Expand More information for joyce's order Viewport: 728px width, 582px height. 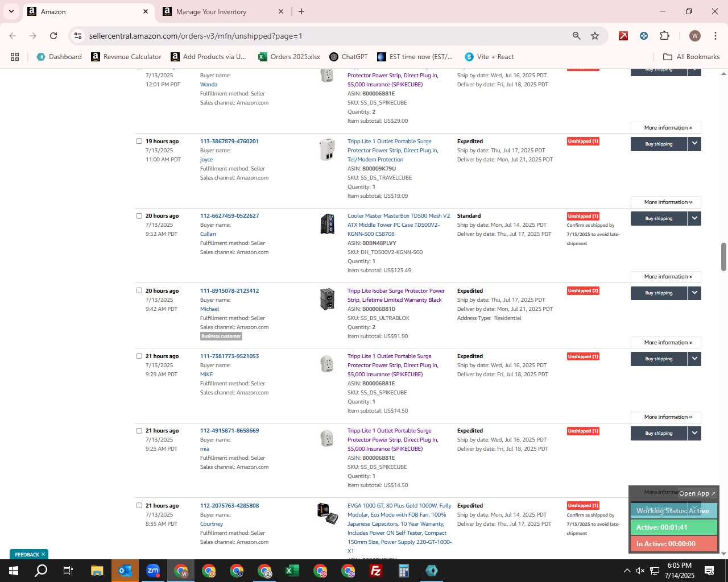pyautogui.click(x=666, y=202)
